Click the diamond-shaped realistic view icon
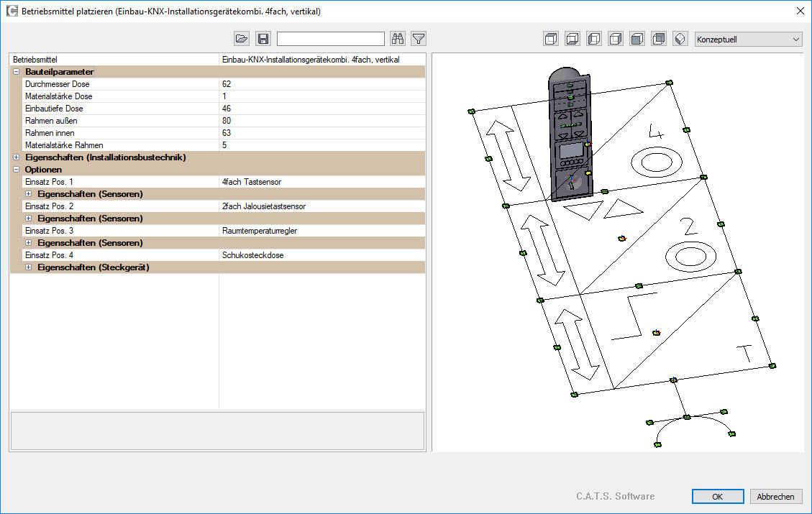812x514 pixels. [x=680, y=39]
